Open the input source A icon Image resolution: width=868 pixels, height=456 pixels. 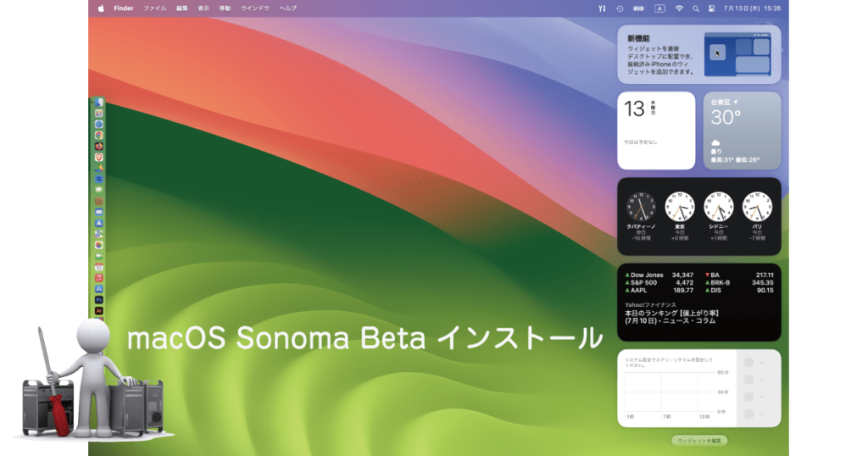(659, 8)
